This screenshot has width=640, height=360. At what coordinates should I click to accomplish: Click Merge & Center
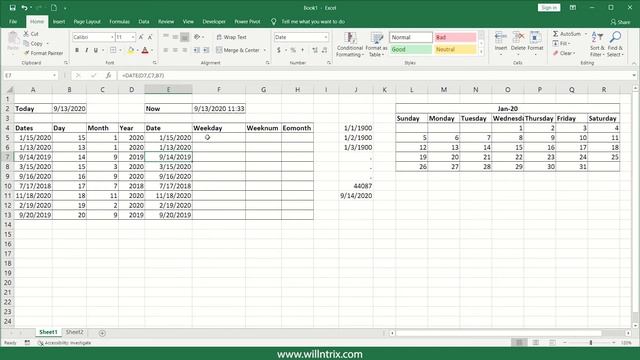pyautogui.click(x=238, y=50)
